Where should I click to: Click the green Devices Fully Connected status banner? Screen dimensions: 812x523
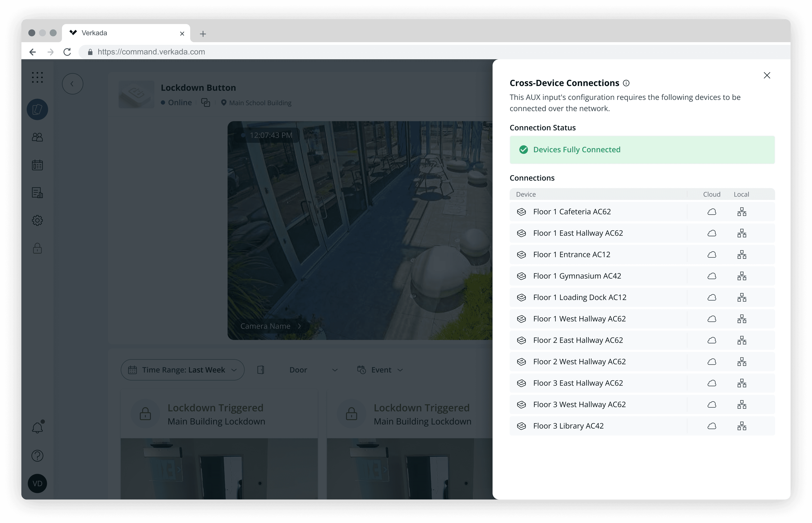pos(642,149)
